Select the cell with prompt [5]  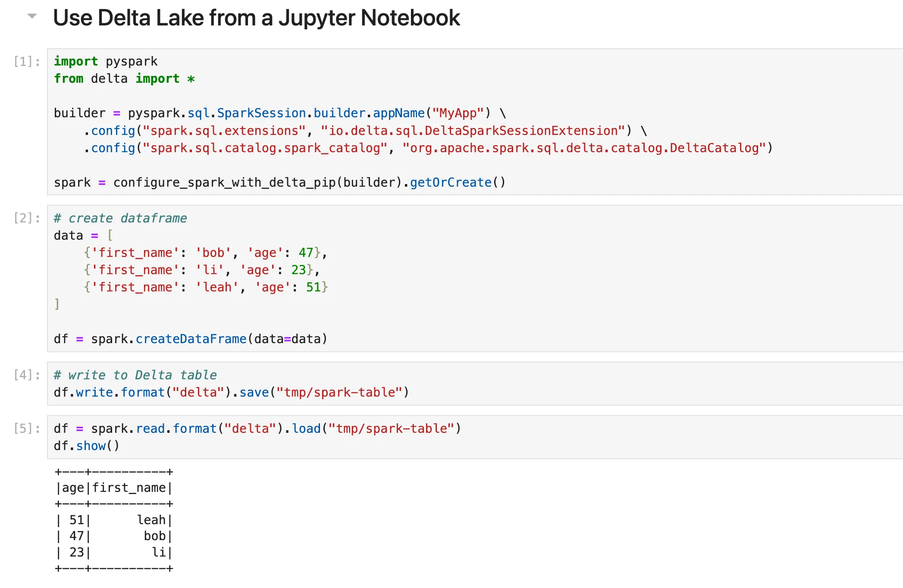tap(27, 428)
